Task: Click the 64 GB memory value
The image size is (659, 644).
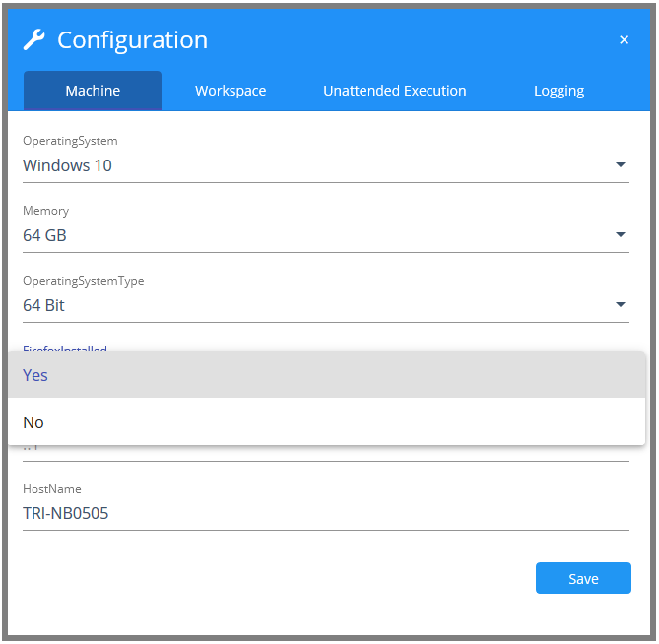Action: coord(45,235)
